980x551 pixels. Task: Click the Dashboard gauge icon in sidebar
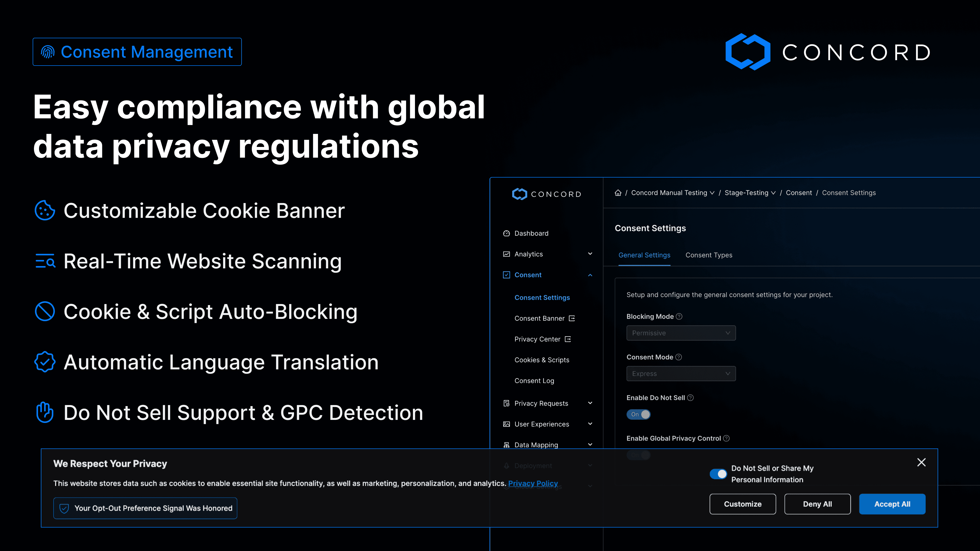point(506,233)
